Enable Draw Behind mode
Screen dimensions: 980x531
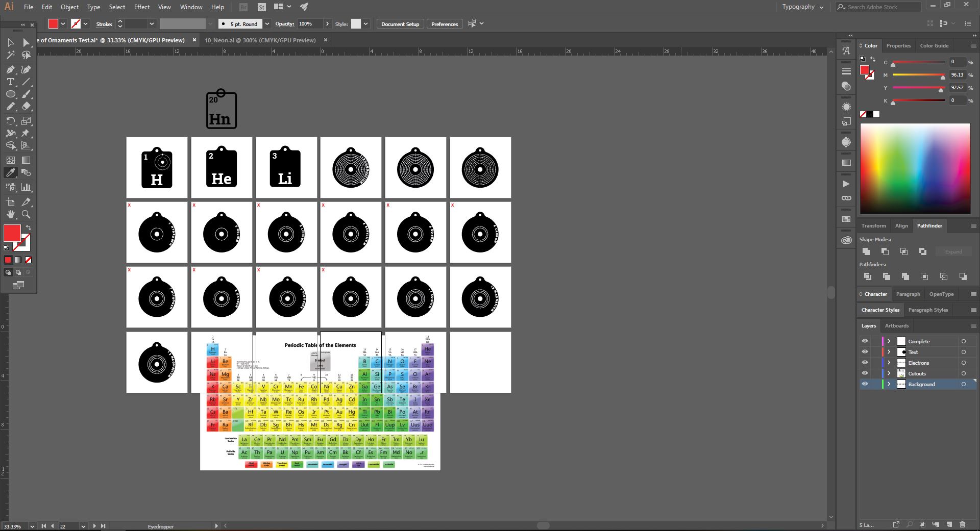(x=18, y=272)
